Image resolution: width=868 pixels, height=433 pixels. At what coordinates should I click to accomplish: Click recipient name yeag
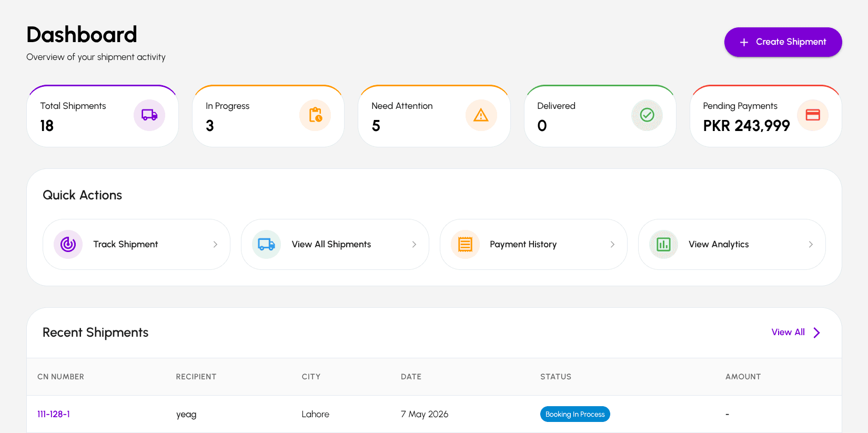pos(186,415)
